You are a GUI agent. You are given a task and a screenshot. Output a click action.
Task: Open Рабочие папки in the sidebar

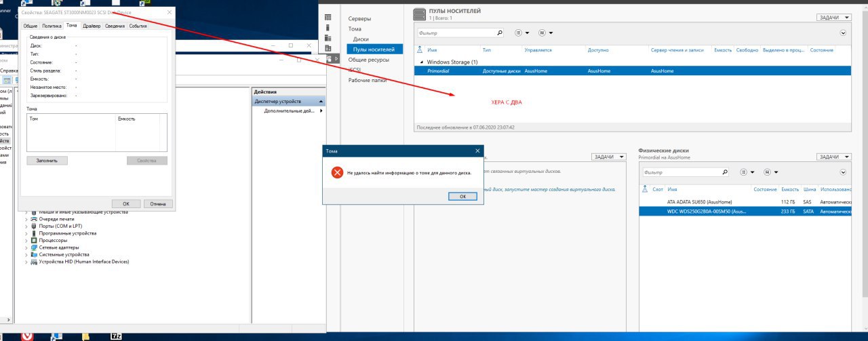coord(367,80)
